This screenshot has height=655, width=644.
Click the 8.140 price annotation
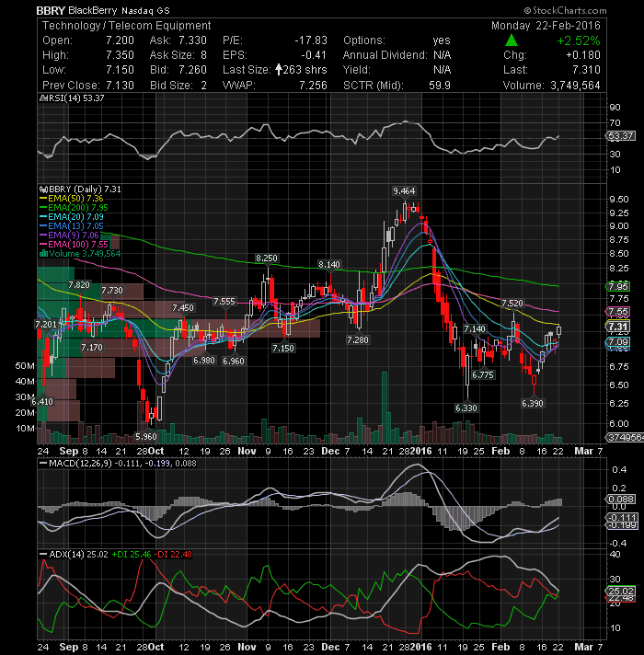coord(329,264)
